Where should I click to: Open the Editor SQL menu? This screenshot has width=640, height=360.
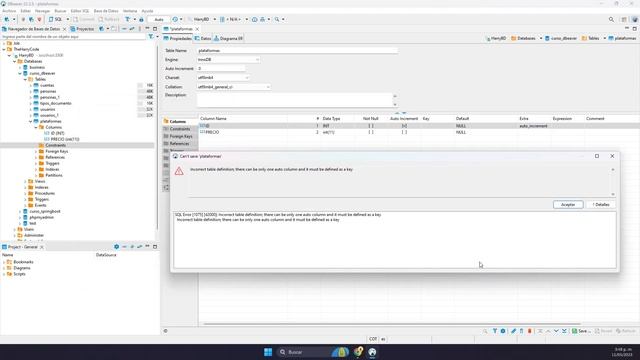[80, 11]
